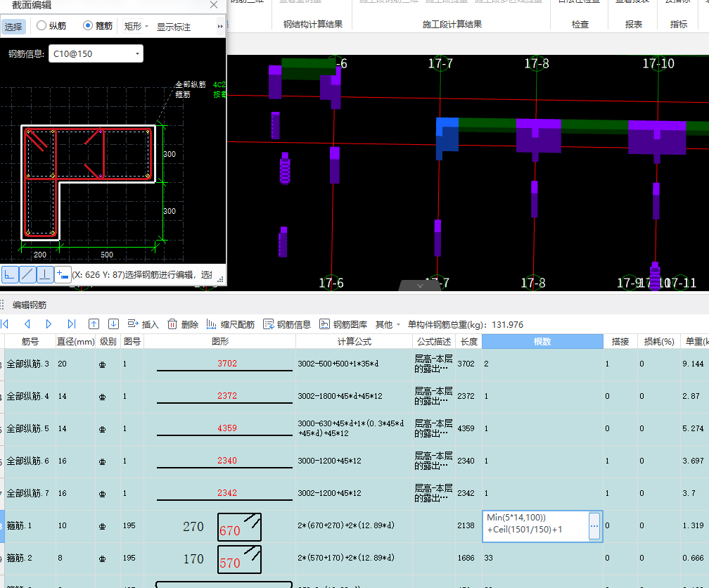
Task: Click the 3702 length value in 图形
Action: click(x=227, y=363)
